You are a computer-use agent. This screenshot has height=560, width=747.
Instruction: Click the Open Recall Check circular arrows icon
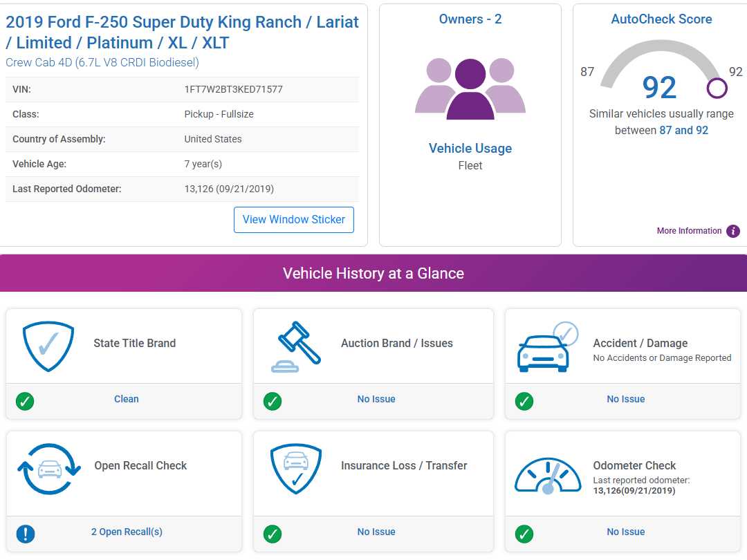tap(48, 469)
